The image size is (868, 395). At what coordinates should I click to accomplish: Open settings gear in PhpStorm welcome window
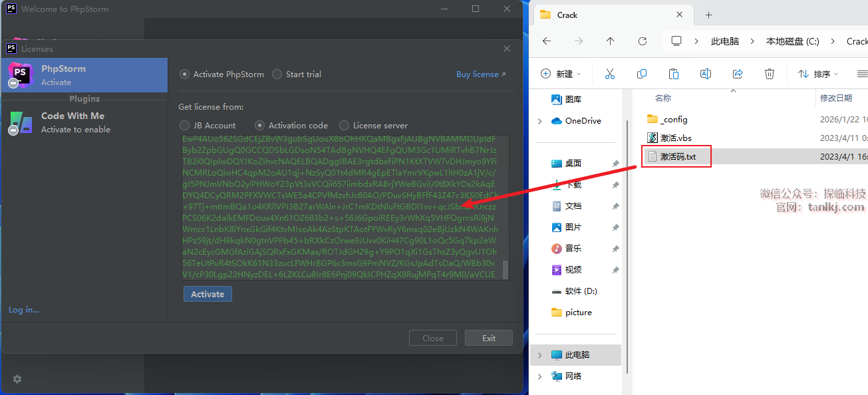[x=17, y=379]
